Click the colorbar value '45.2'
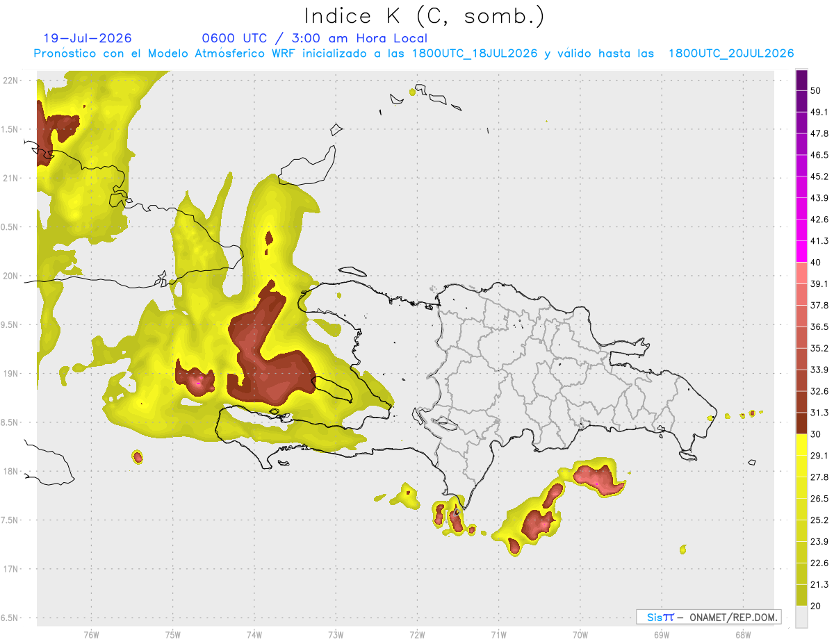 pyautogui.click(x=819, y=176)
